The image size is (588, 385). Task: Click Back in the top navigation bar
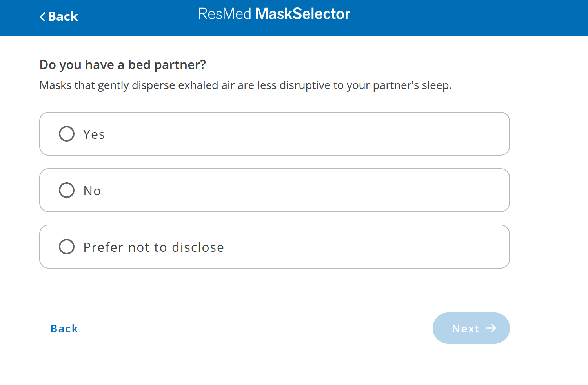coord(58,16)
